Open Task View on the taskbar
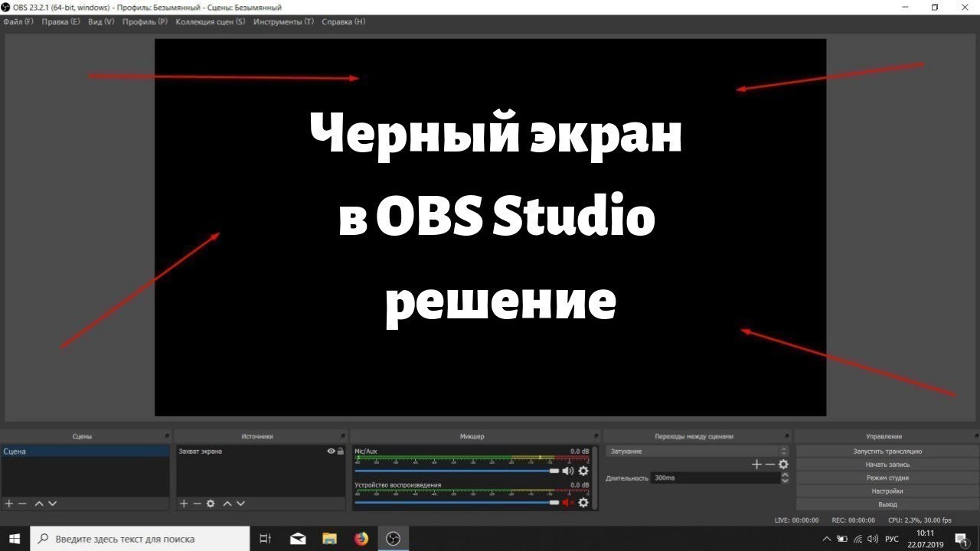 (265, 539)
